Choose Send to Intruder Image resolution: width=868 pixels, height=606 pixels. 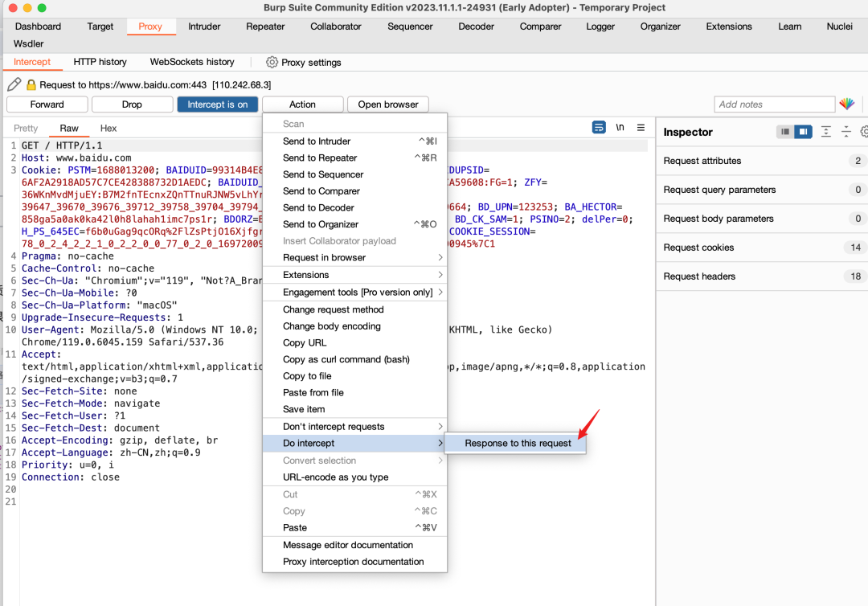point(355,141)
